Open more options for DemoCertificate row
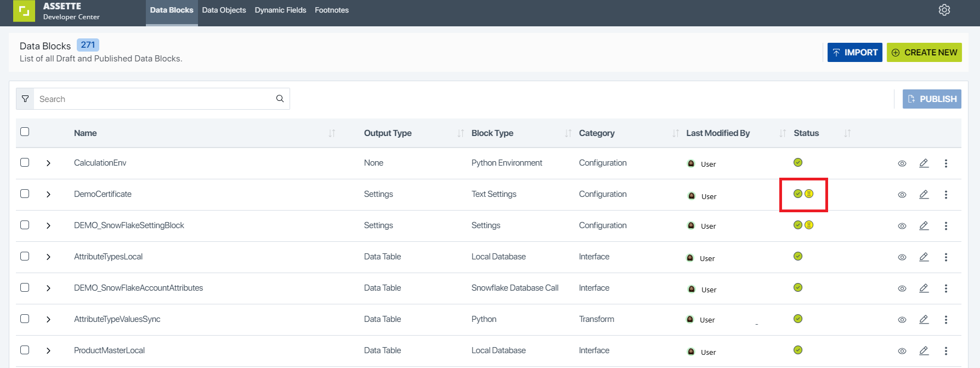 coord(946,195)
